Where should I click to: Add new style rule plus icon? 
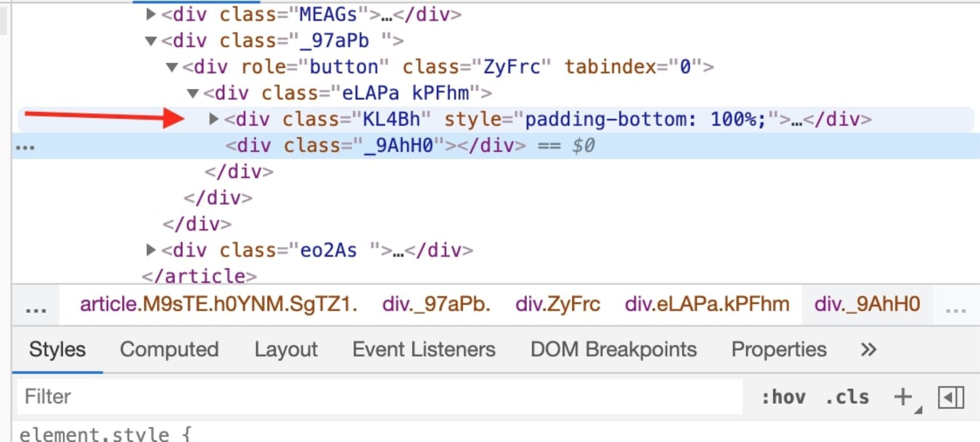coord(903,397)
